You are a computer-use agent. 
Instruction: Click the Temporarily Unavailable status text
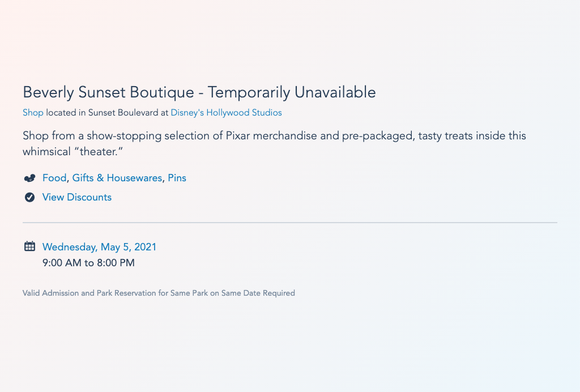(292, 92)
